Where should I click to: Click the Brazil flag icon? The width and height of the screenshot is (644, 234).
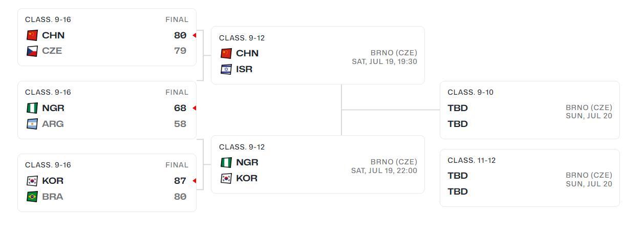[32, 197]
